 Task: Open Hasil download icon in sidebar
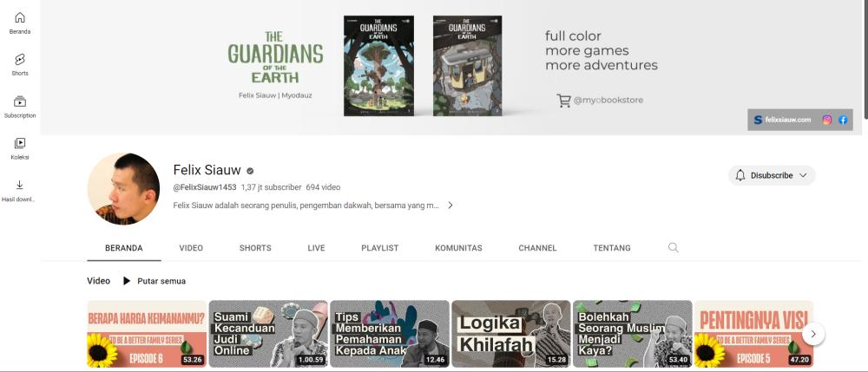[20, 186]
